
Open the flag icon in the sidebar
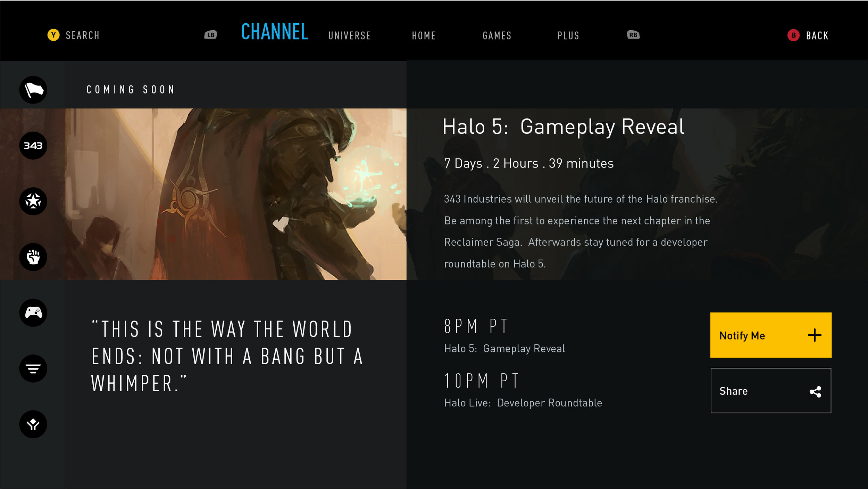click(x=33, y=90)
